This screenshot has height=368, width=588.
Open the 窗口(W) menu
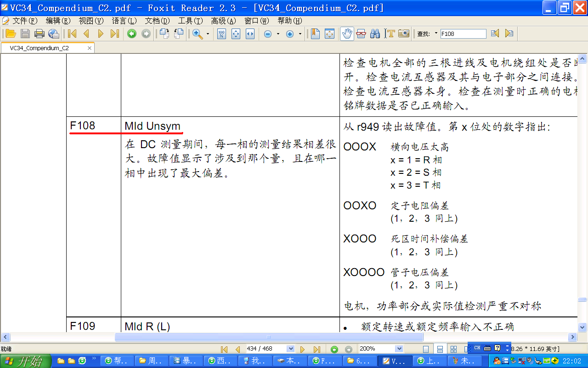(x=257, y=21)
